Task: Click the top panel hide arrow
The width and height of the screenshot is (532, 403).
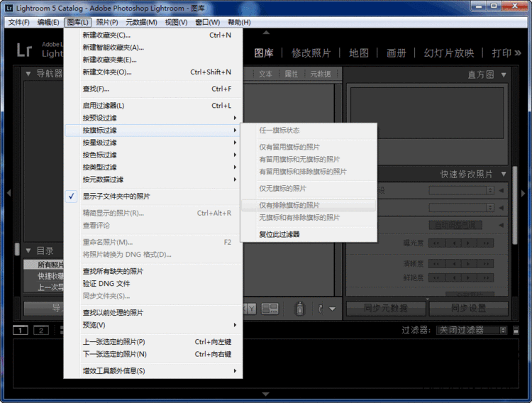Action: [266, 32]
